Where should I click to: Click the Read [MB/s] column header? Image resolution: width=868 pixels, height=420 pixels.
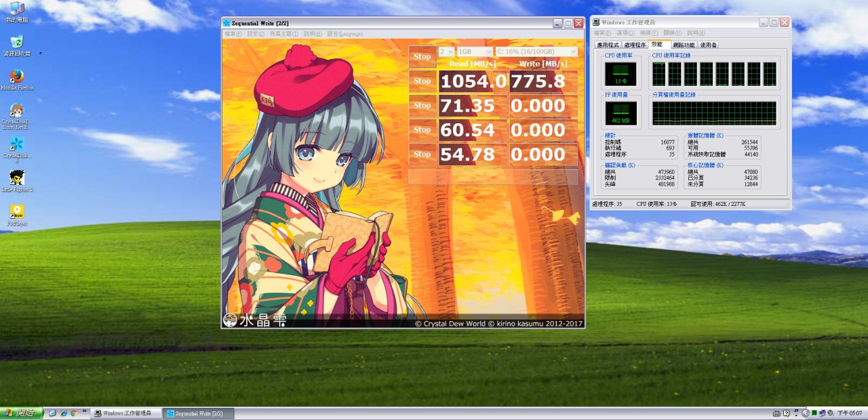tap(473, 64)
